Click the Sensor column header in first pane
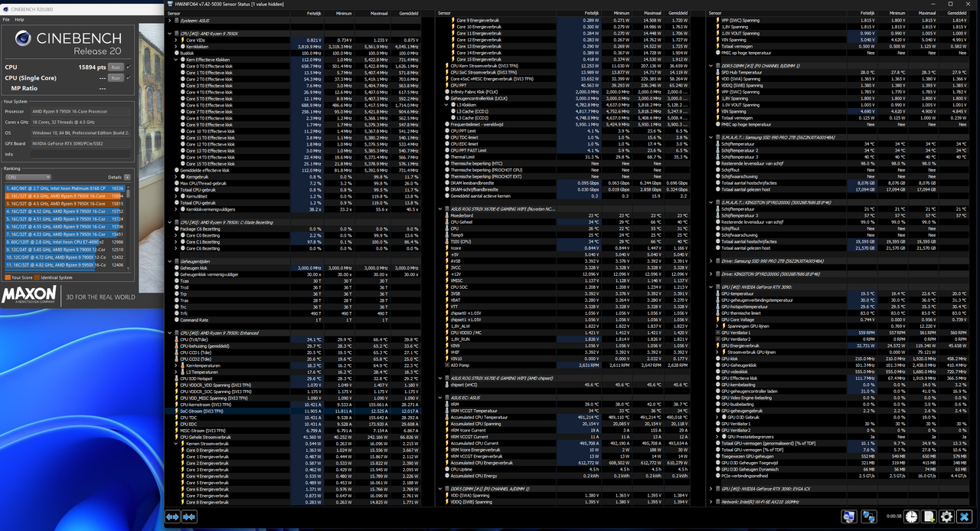Screen dimensions: 980x531 pos(228,14)
